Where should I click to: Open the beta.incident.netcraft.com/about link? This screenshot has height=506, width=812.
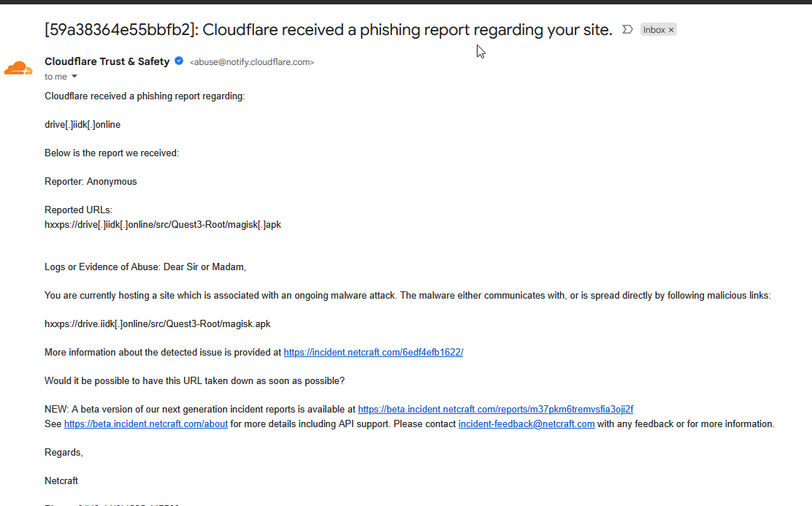pyautogui.click(x=146, y=423)
